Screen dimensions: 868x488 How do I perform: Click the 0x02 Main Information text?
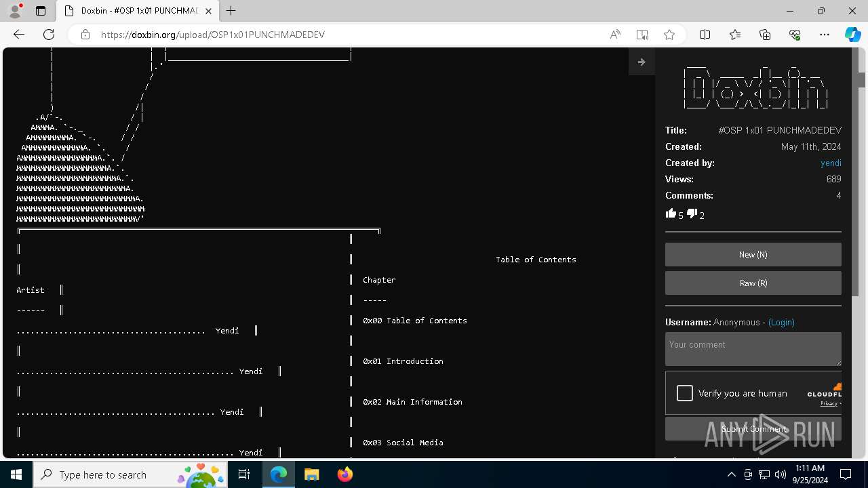[412, 402]
